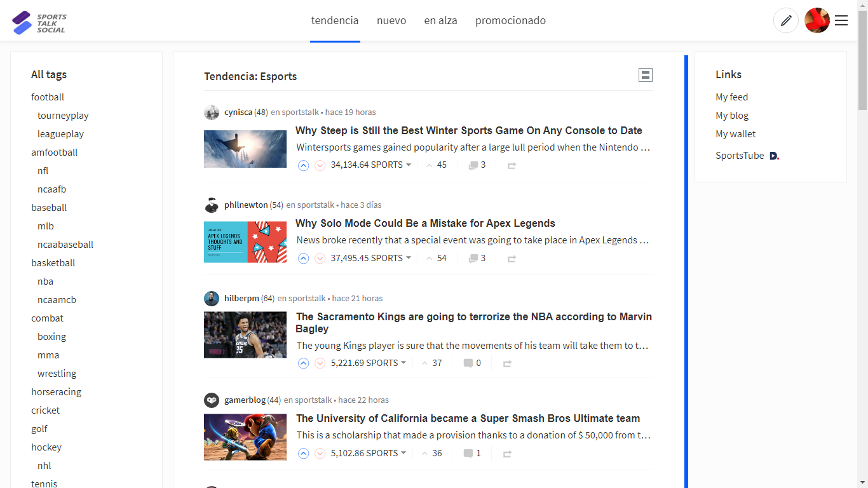This screenshot has width=868, height=488.
Task: Open the Super Smash Bros Mario thumbnail
Action: 245,437
